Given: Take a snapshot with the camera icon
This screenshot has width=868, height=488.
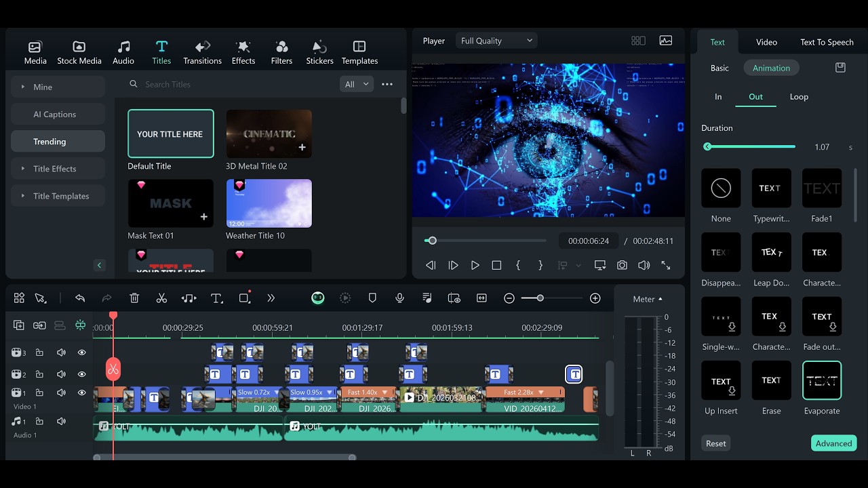Looking at the screenshot, I should 622,266.
